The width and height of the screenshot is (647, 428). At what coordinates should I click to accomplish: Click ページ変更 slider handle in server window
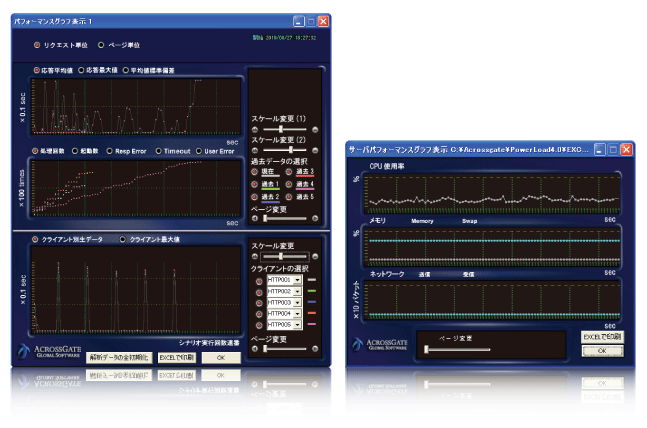click(x=427, y=350)
